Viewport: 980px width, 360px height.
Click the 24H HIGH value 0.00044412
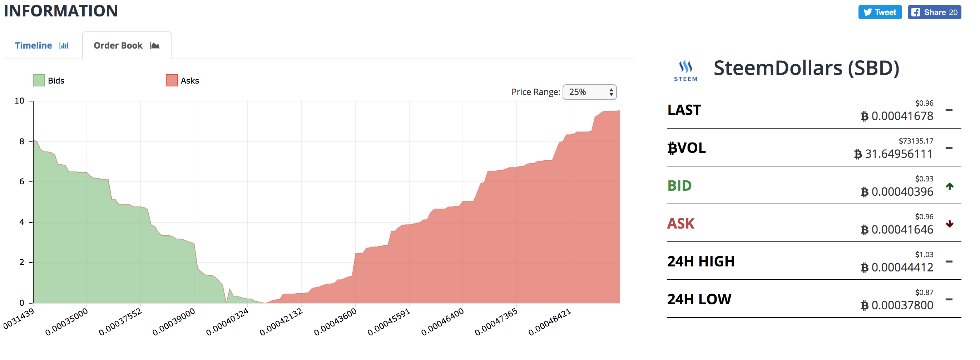[902, 267]
